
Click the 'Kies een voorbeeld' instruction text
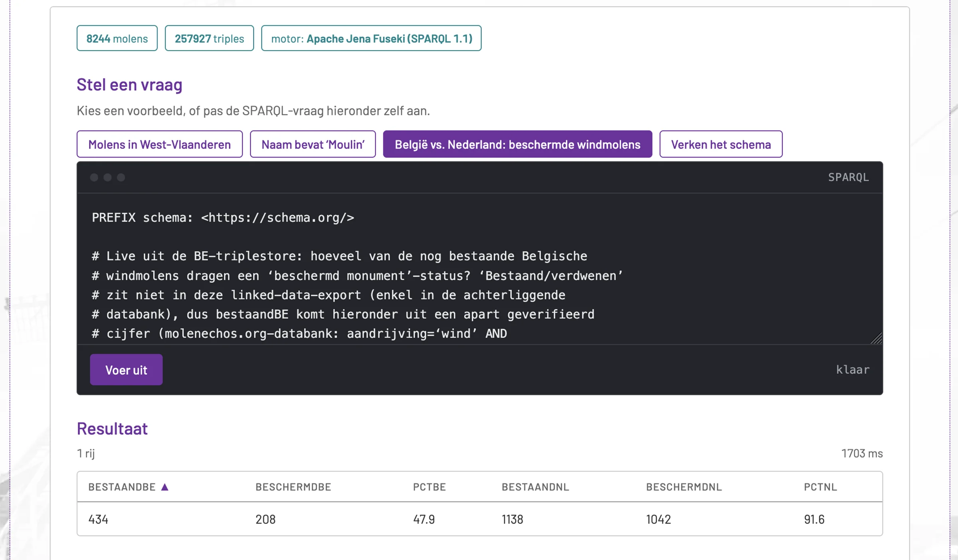(x=253, y=111)
